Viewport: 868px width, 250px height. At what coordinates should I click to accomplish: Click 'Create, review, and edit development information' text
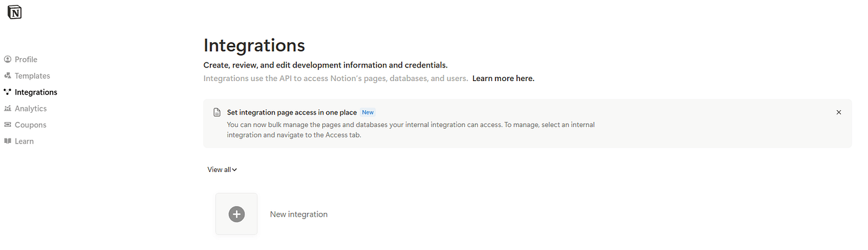325,65
